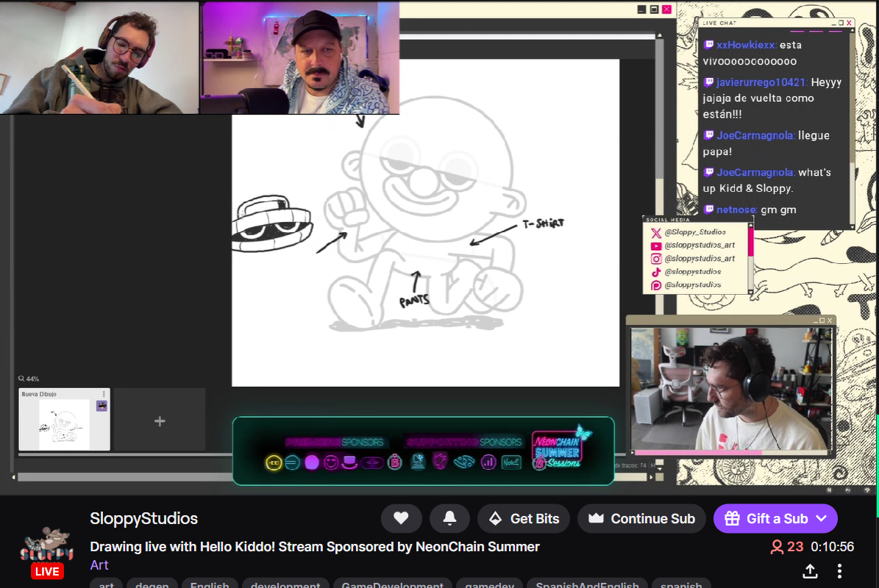Select the 'English' tag
The image size is (879, 588).
coord(209,584)
